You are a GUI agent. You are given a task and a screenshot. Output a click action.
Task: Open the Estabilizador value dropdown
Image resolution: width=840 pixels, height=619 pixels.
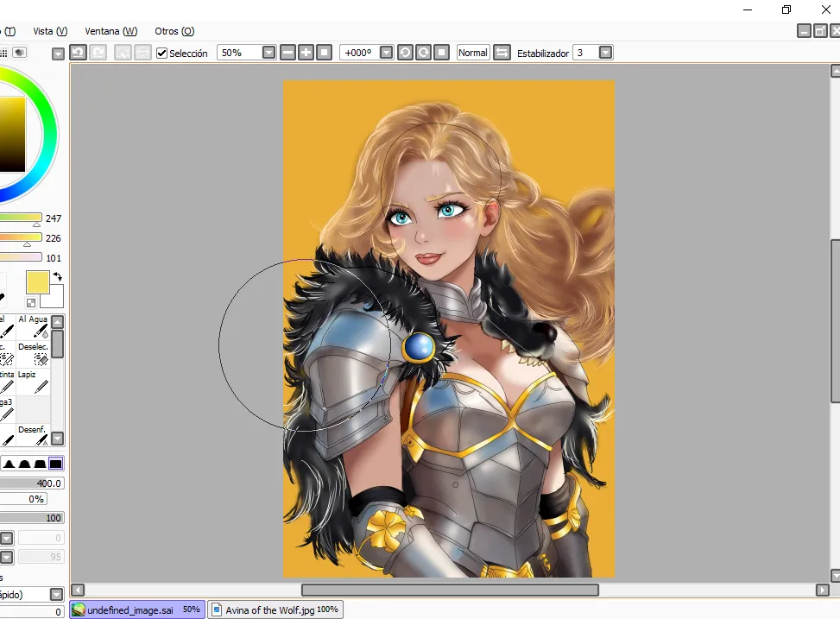605,53
